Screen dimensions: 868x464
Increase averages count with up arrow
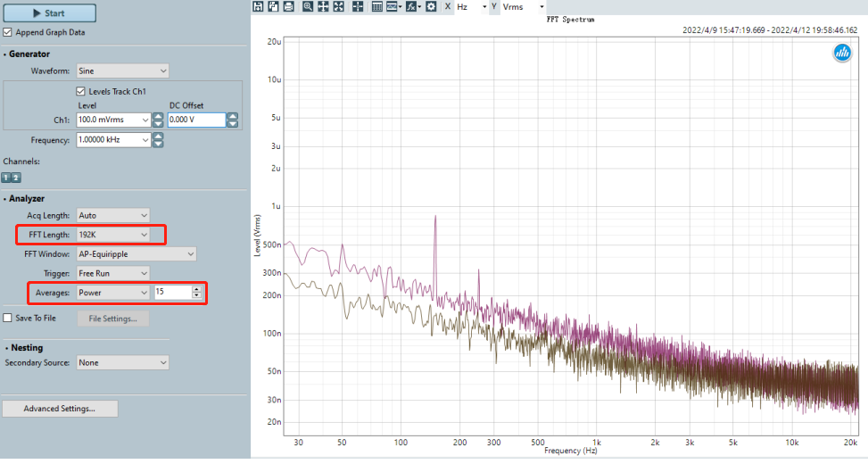coord(196,288)
